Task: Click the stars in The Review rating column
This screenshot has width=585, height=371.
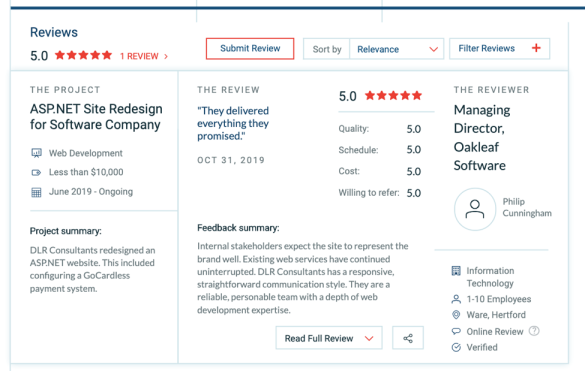Action: coord(393,96)
